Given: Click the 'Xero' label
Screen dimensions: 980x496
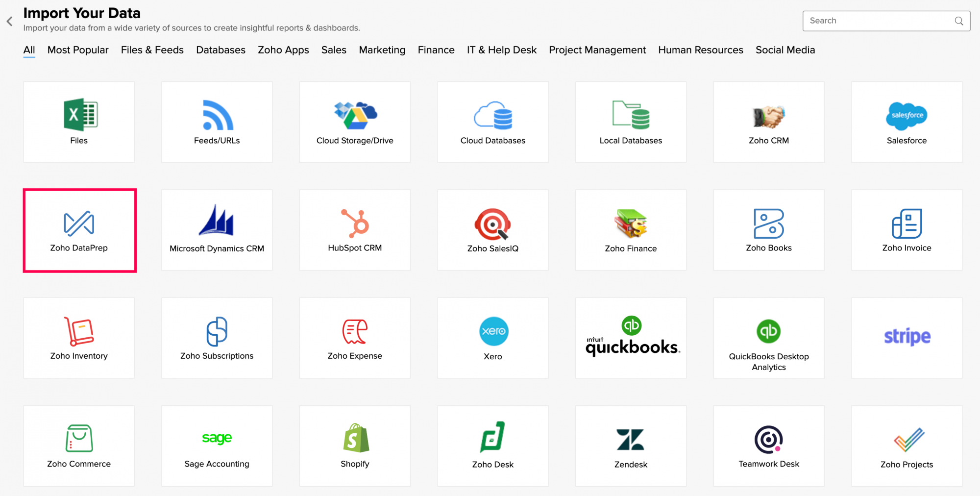Looking at the screenshot, I should [x=493, y=356].
